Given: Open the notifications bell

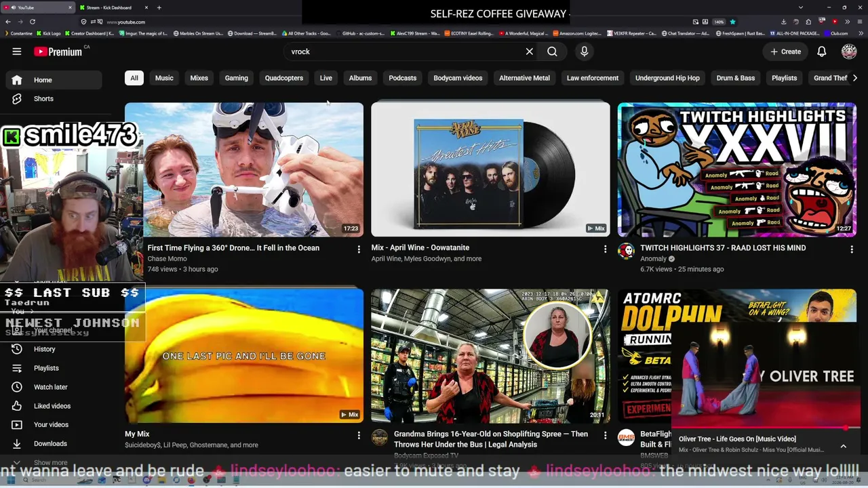Looking at the screenshot, I should tap(821, 52).
